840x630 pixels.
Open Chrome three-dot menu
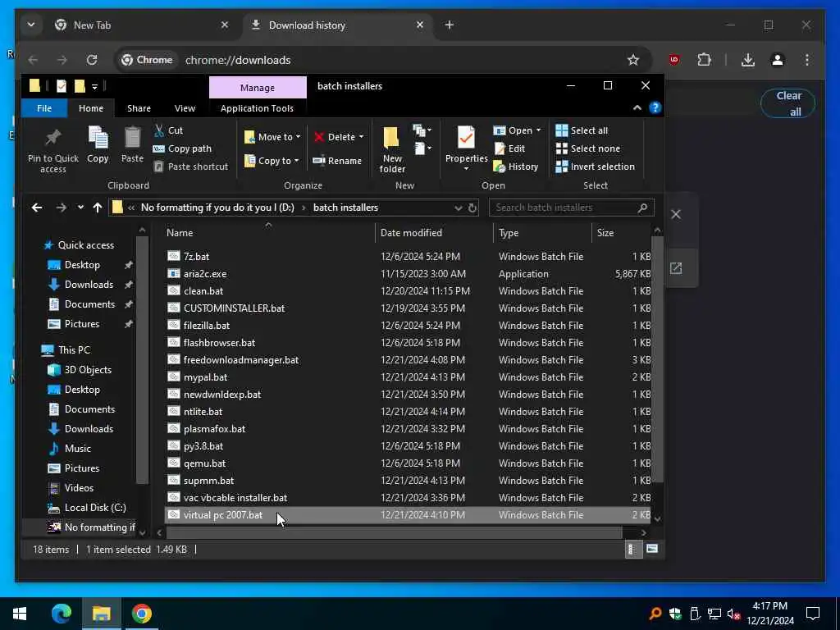[807, 60]
